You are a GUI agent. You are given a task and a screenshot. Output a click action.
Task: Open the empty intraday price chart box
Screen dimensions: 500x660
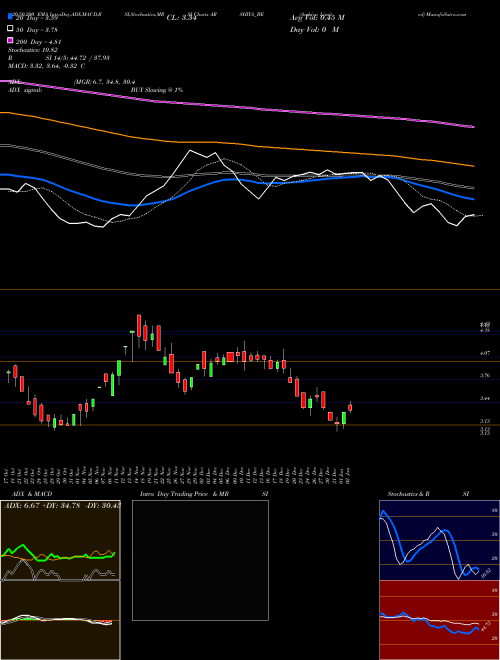tap(200, 560)
